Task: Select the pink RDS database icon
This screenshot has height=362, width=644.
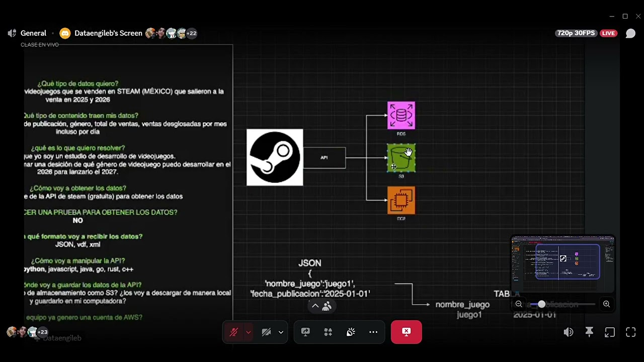Action: (401, 115)
